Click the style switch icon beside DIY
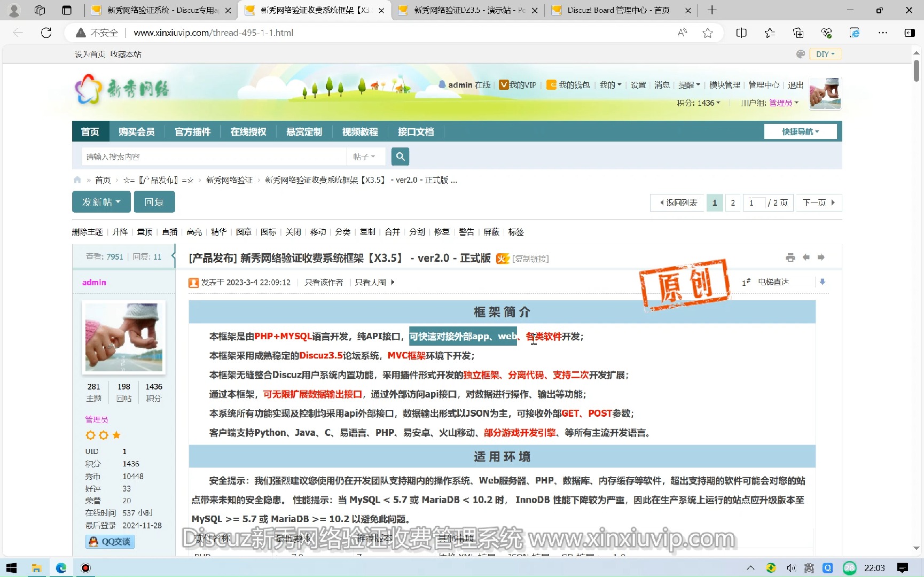The image size is (924, 577). tap(801, 54)
